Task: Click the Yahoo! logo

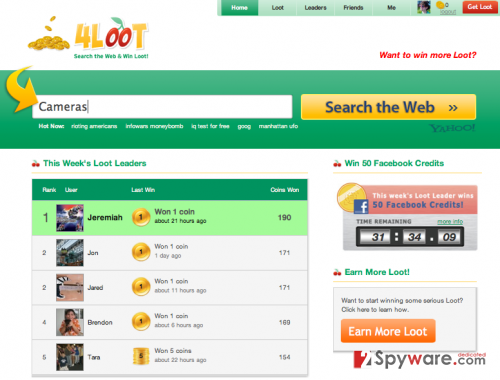Action: click(452, 128)
